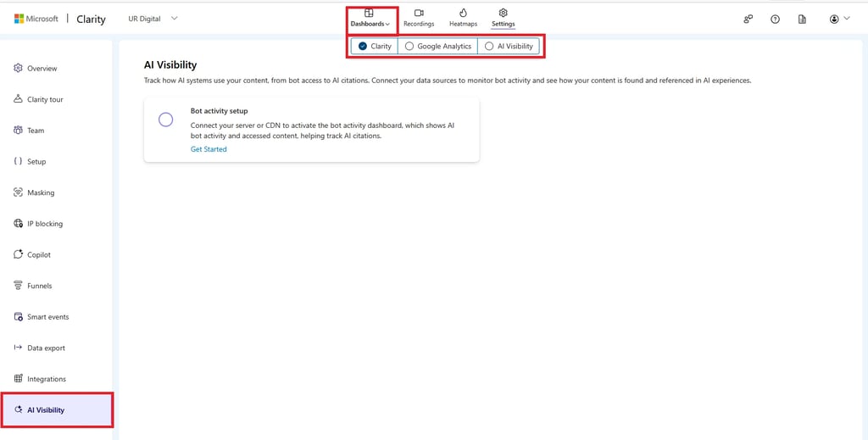Select AI Visibility in the sidebar
Image resolution: width=868 pixels, height=440 pixels.
tap(57, 410)
